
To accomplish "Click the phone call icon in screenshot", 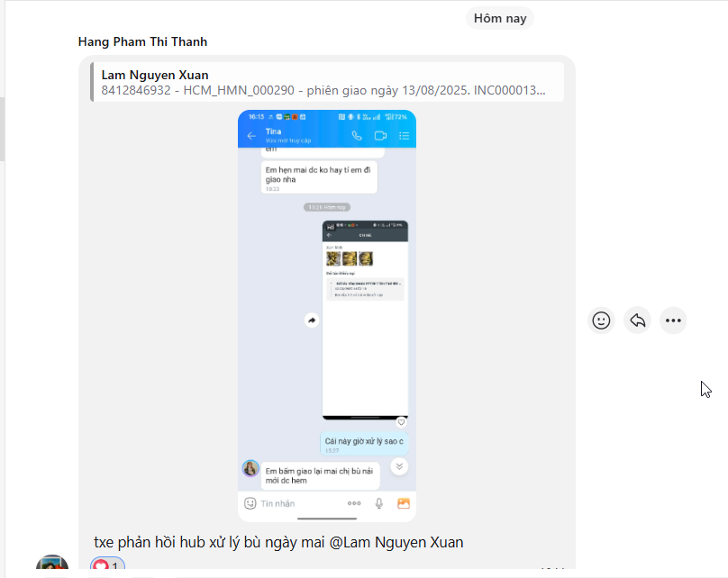I will [x=357, y=135].
